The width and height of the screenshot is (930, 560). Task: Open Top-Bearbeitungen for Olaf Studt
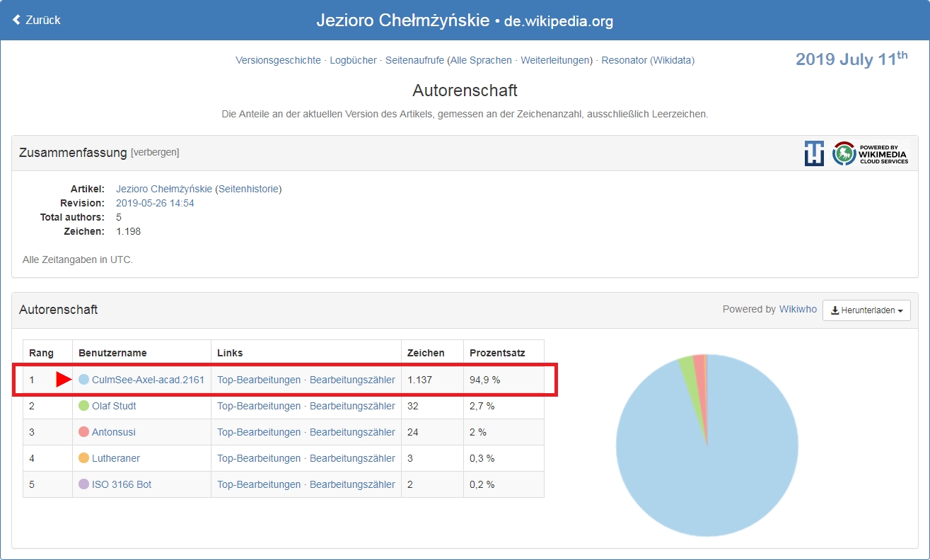(x=259, y=406)
